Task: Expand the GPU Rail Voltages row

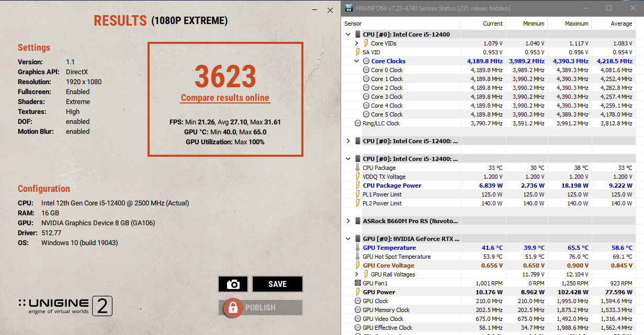Action: click(x=357, y=274)
